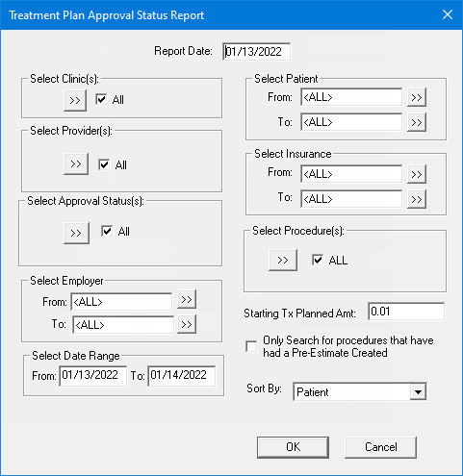Uncheck the All clinics checkbox
Viewport: 463px width, 476px height.
click(101, 99)
